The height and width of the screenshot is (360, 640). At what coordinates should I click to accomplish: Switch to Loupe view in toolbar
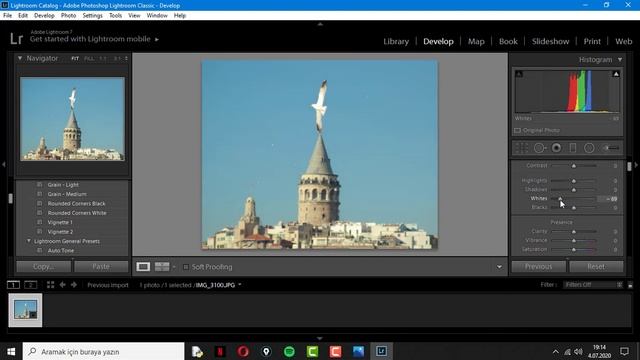coord(143,267)
